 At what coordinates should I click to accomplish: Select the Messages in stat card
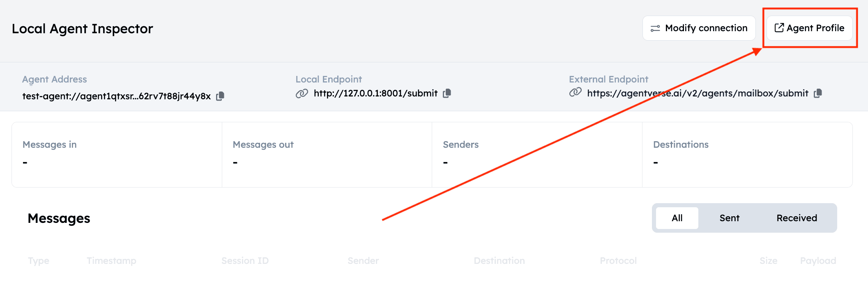pos(117,155)
